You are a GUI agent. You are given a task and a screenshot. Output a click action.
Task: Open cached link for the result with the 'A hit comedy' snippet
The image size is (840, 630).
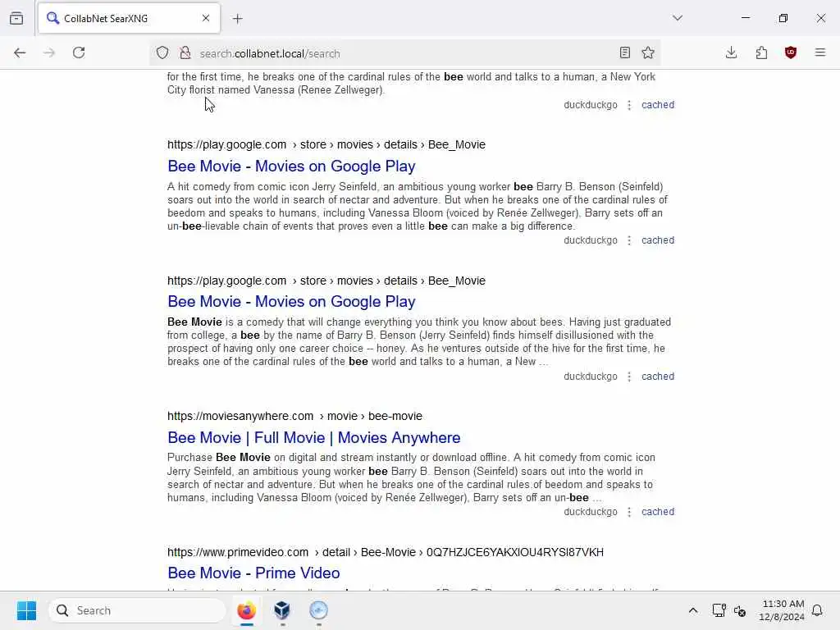tap(658, 240)
